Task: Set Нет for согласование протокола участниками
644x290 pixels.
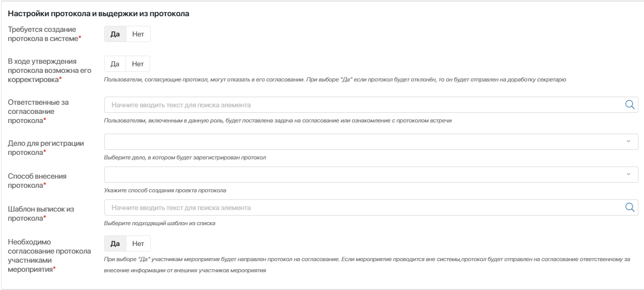Action: click(138, 243)
